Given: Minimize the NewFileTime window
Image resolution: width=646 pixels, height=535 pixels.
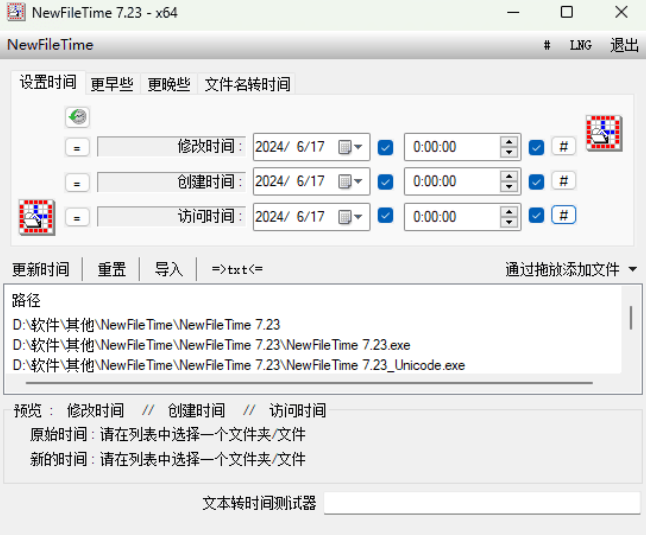Looking at the screenshot, I should point(513,12).
